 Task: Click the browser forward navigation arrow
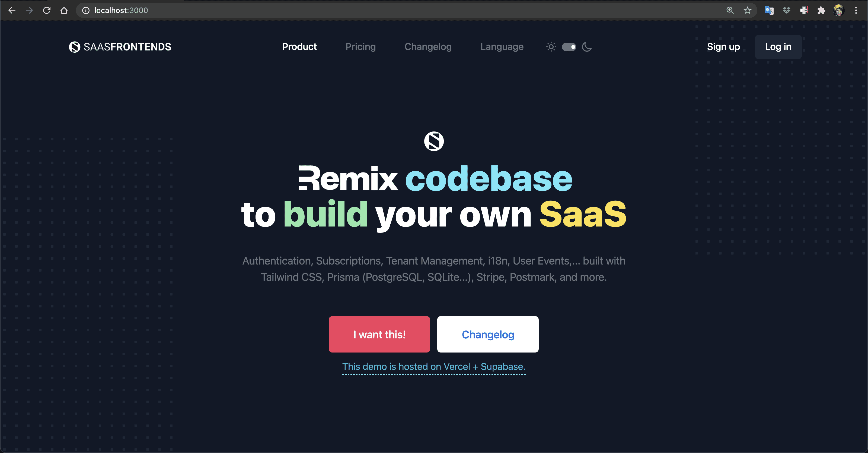pyautogui.click(x=28, y=10)
